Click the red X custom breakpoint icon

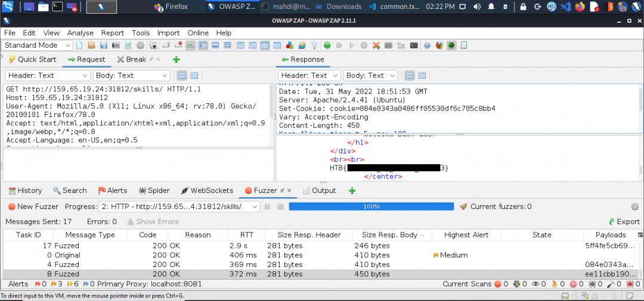tap(376, 45)
